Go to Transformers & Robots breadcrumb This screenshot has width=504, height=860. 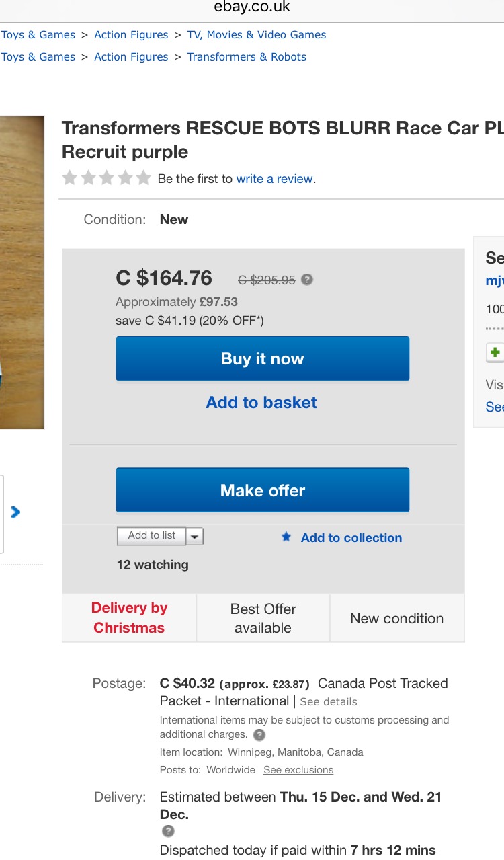(247, 57)
